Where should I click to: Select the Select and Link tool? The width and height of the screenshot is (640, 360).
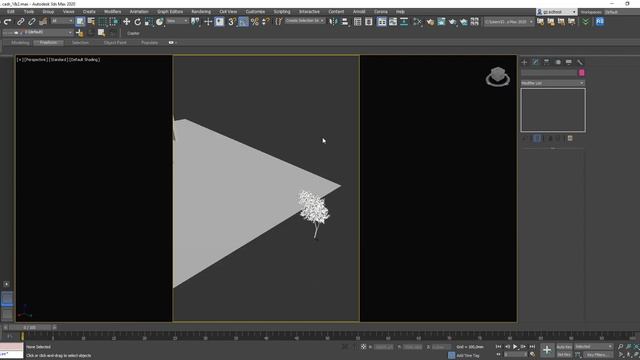coord(20,22)
